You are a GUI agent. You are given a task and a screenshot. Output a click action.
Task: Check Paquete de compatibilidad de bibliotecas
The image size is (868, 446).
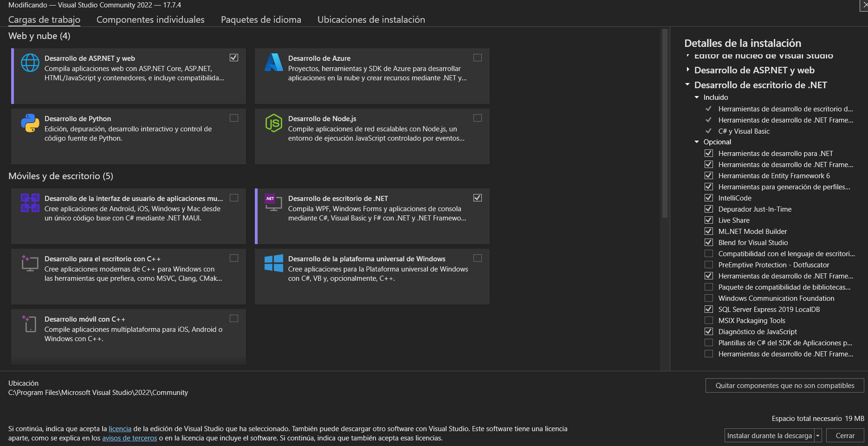pos(709,287)
